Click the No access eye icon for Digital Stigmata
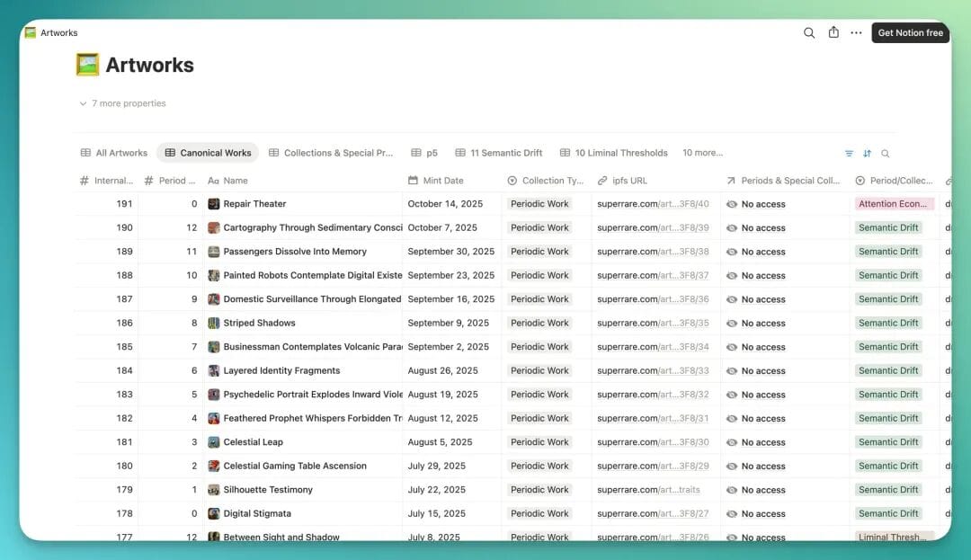Screen dimensions: 971x560 (x=732, y=514)
